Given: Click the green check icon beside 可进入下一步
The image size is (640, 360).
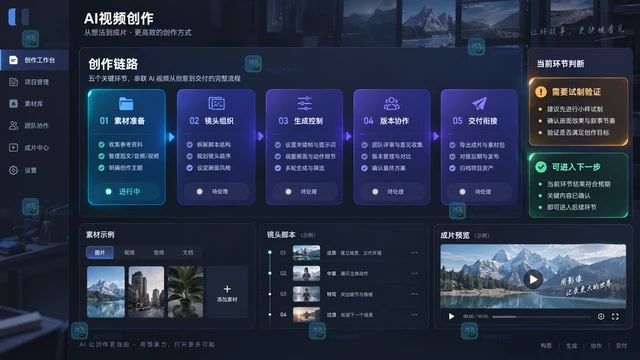Looking at the screenshot, I should click(541, 167).
